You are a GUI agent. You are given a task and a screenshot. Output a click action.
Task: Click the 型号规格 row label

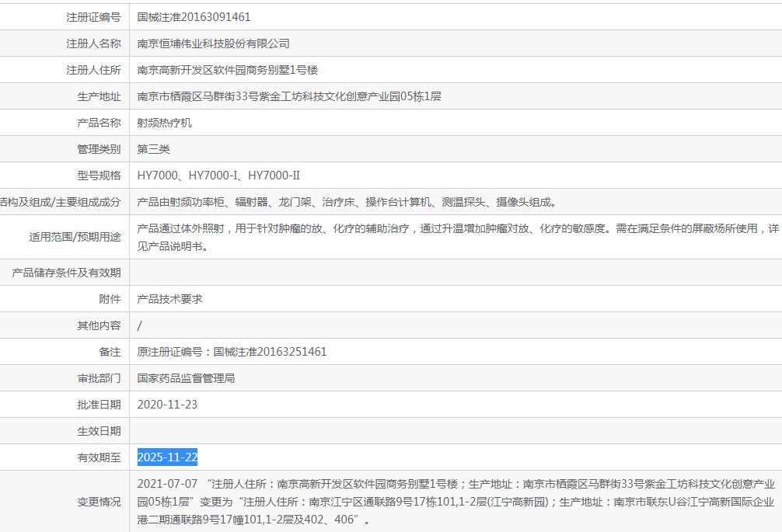tap(99, 176)
